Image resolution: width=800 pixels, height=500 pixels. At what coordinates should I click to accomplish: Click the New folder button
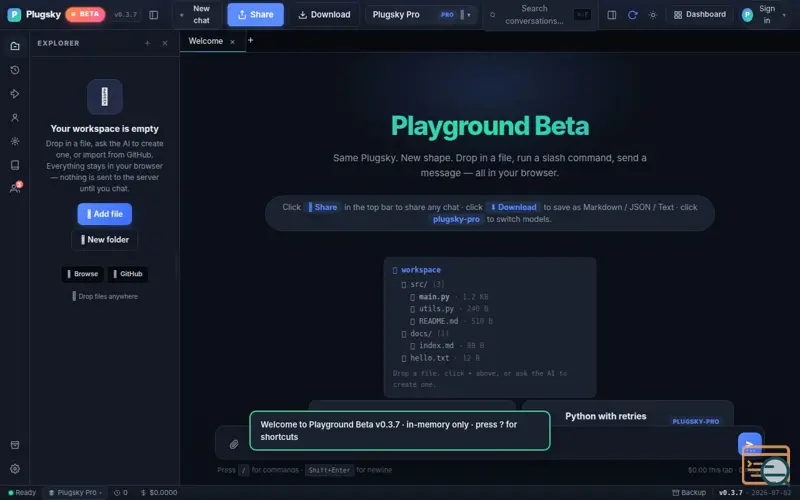click(105, 239)
